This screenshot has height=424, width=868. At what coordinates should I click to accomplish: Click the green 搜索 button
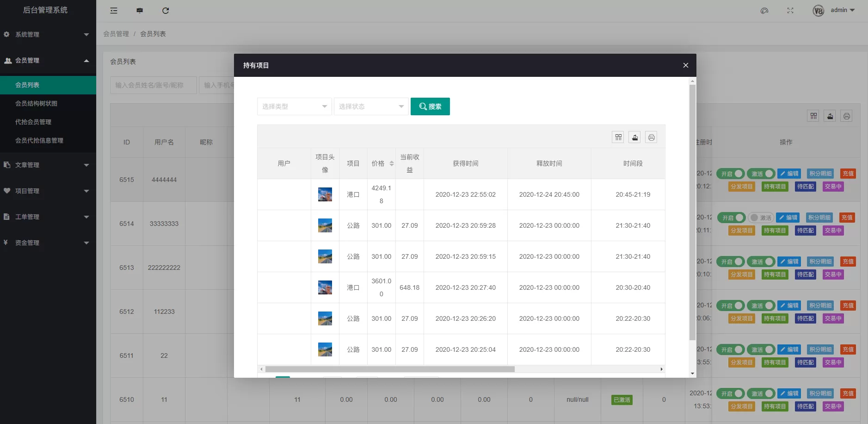tap(430, 106)
